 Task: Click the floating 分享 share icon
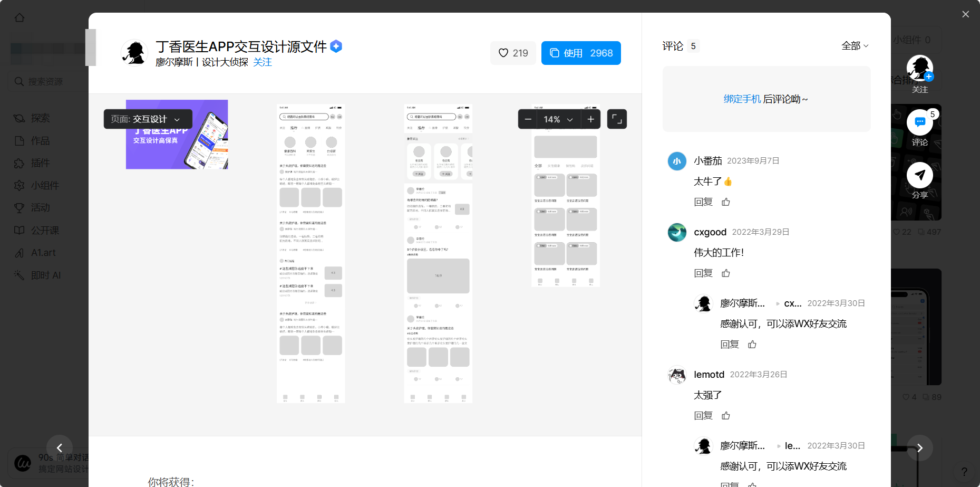(x=920, y=175)
